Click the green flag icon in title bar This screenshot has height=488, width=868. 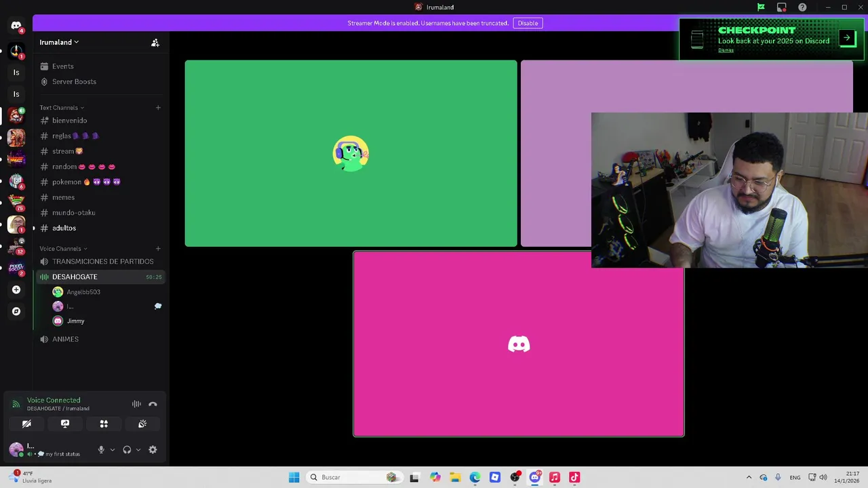[x=761, y=7]
